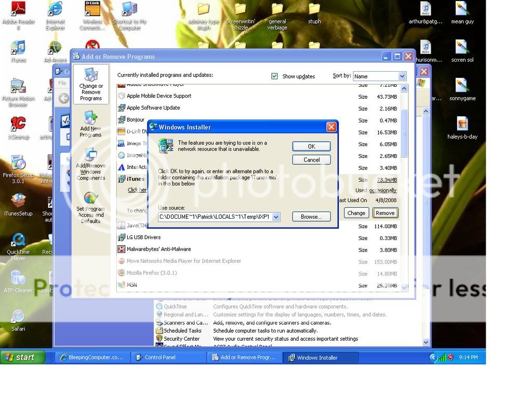Open the sonnygame desktop file
532x399 pixels.
pos(462,90)
